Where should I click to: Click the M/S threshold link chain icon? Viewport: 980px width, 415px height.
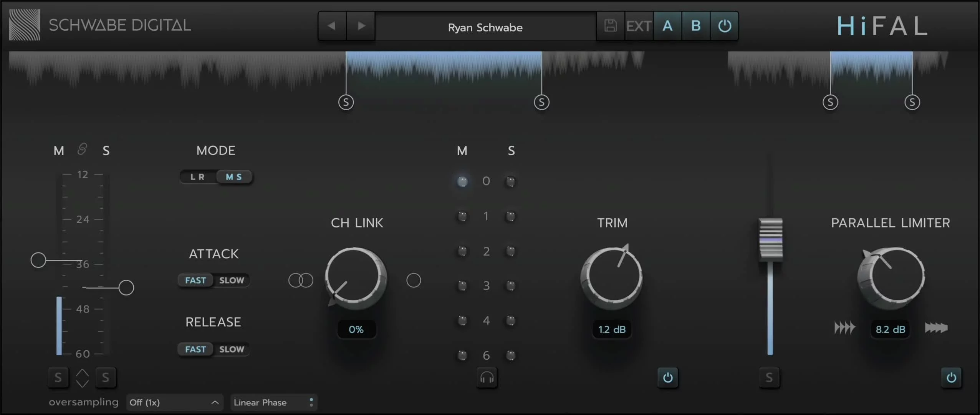tap(82, 149)
